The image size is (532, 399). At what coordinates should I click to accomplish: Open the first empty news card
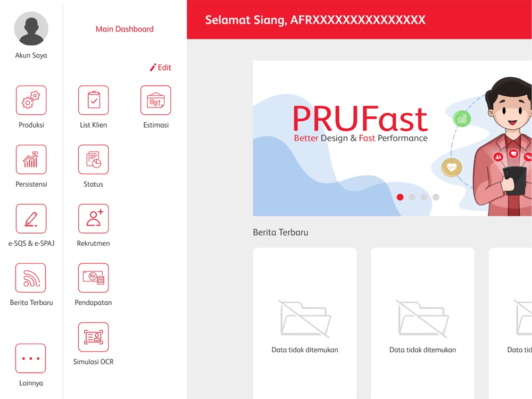click(x=305, y=323)
